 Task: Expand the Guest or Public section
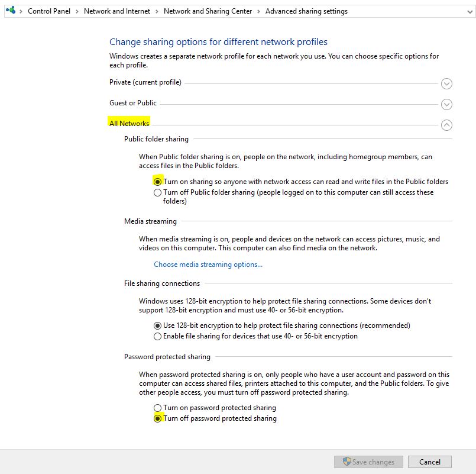tap(446, 104)
